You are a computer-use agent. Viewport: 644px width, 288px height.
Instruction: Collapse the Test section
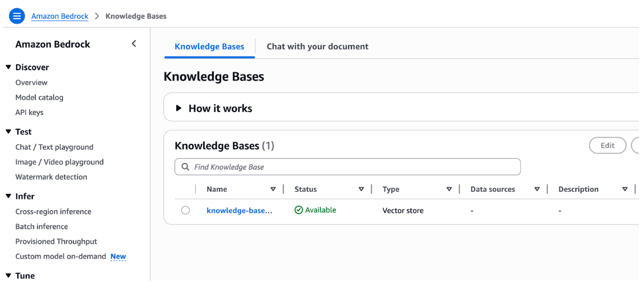(x=8, y=132)
